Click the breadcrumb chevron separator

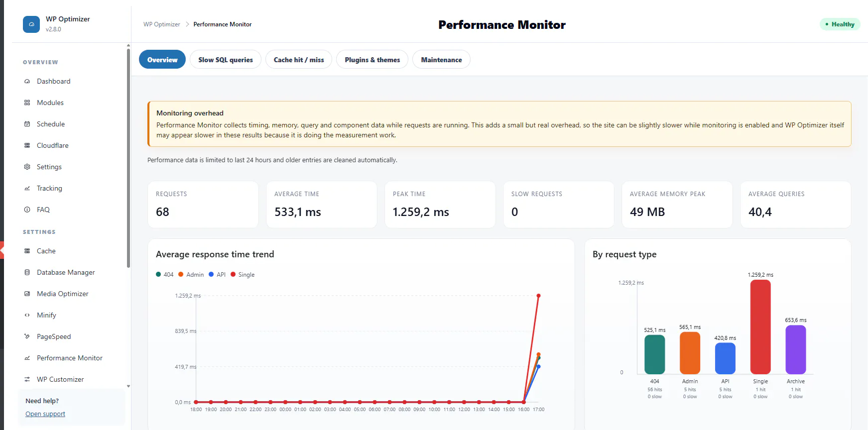pos(187,24)
